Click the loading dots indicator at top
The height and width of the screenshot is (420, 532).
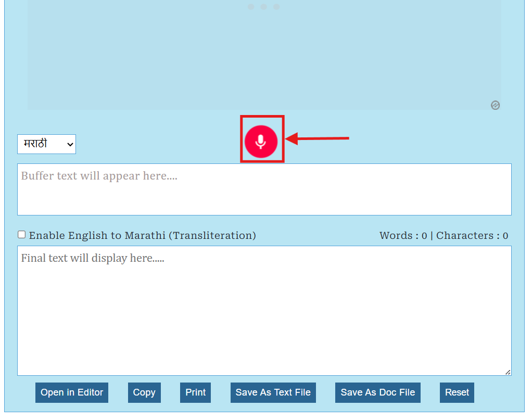(263, 7)
